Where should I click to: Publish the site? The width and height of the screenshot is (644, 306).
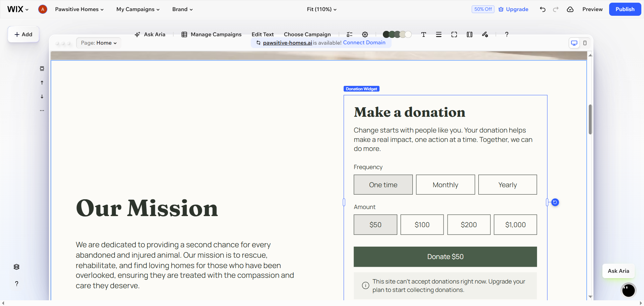coord(625,9)
